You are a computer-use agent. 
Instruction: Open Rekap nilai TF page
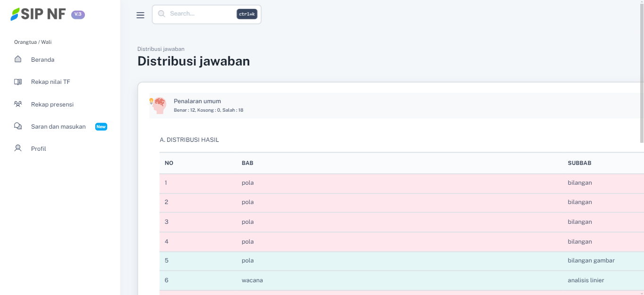pos(50,82)
